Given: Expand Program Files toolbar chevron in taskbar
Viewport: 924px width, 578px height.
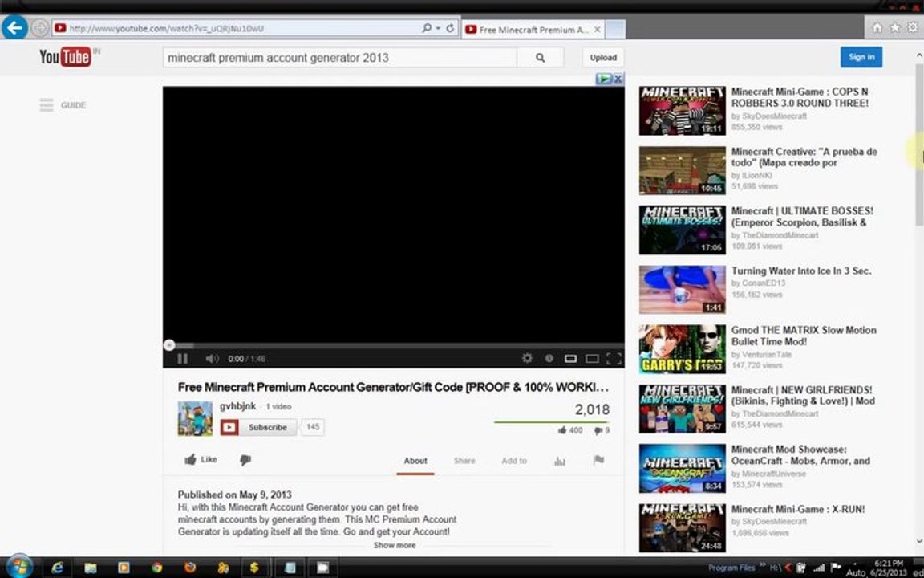Looking at the screenshot, I should (x=763, y=565).
